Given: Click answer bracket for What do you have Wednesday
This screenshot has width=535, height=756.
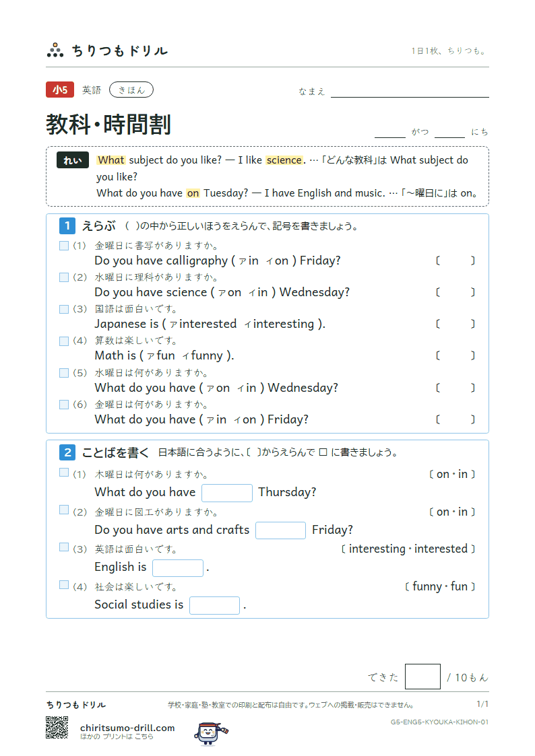Looking at the screenshot, I should pyautogui.click(x=455, y=388).
